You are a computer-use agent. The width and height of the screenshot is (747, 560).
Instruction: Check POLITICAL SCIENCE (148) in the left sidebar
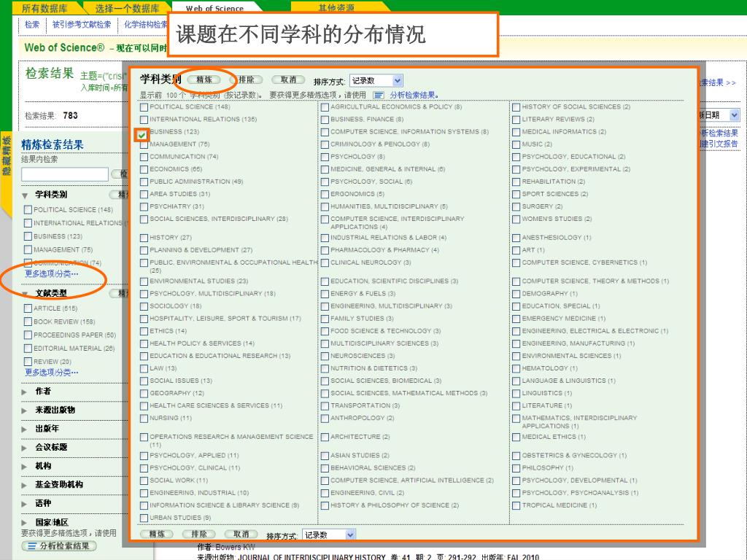pos(28,210)
